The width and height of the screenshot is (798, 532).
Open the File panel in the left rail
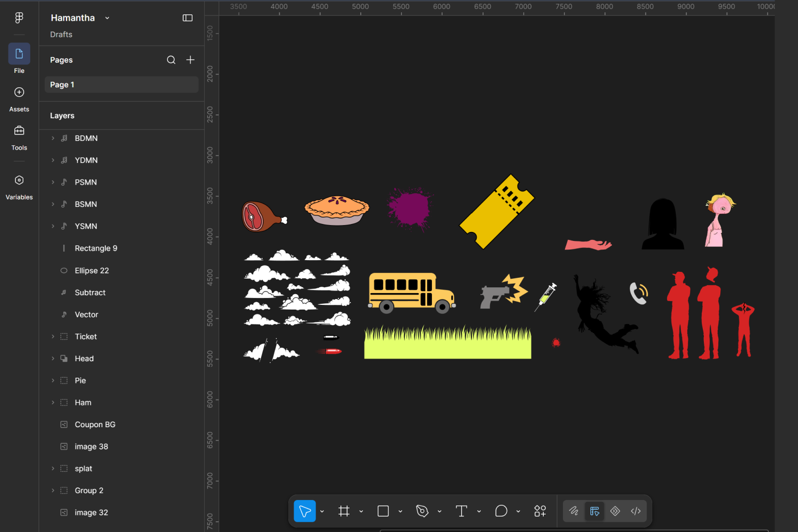coord(19,59)
